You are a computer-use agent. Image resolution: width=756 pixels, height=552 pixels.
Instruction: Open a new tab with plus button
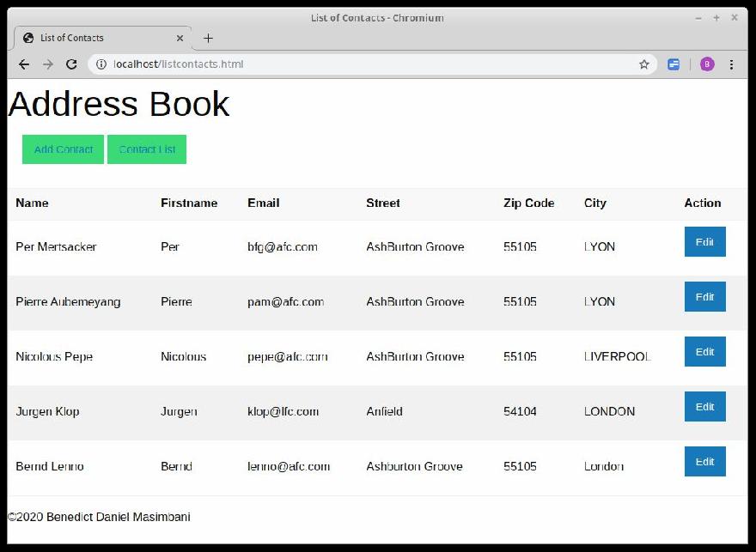coord(208,38)
